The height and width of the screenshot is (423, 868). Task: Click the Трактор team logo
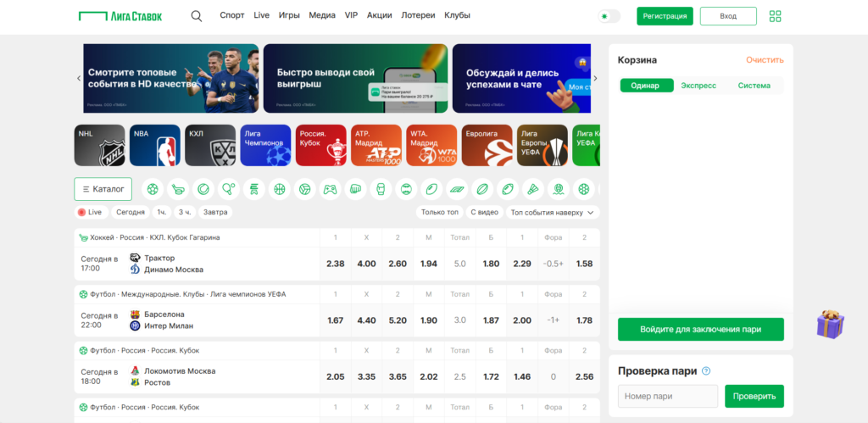point(135,258)
